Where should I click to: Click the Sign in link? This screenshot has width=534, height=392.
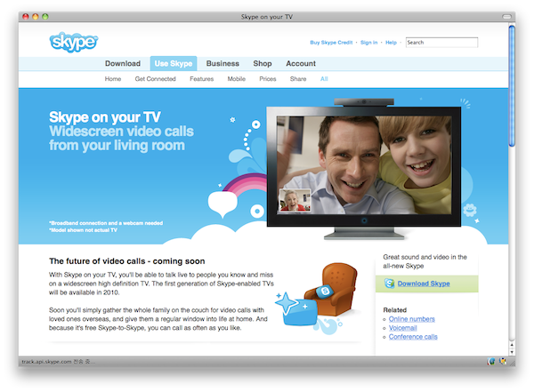tap(368, 43)
